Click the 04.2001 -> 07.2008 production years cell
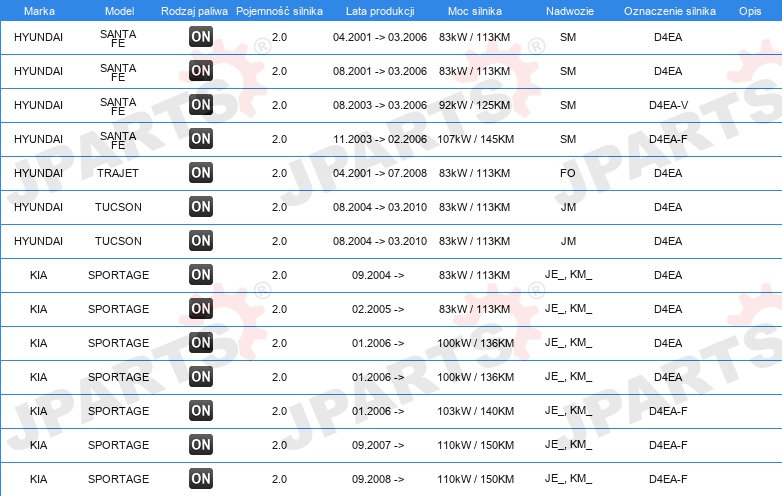 (380, 173)
